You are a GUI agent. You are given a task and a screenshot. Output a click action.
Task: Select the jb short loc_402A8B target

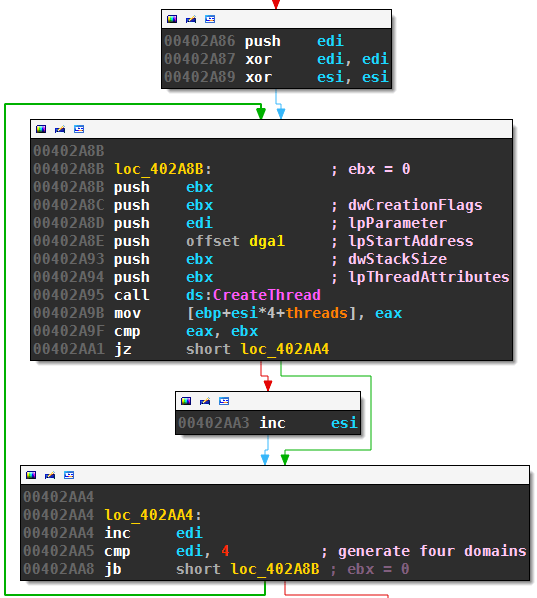click(275, 569)
